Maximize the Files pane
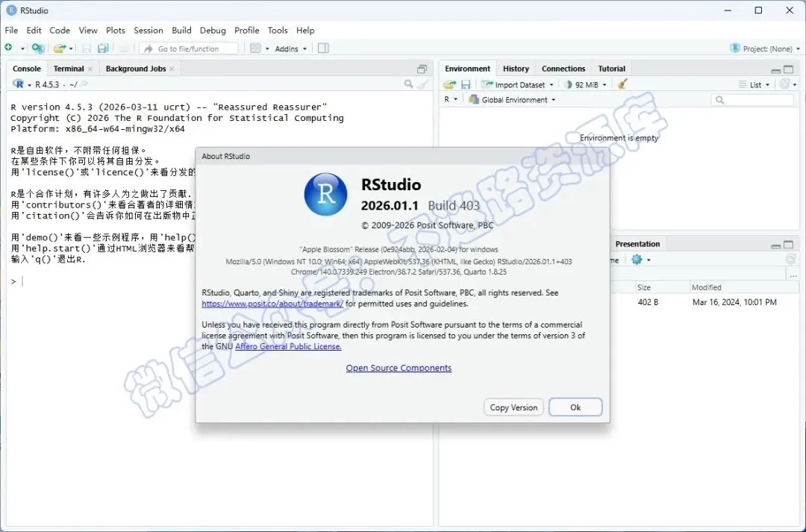806x532 pixels. click(x=789, y=245)
